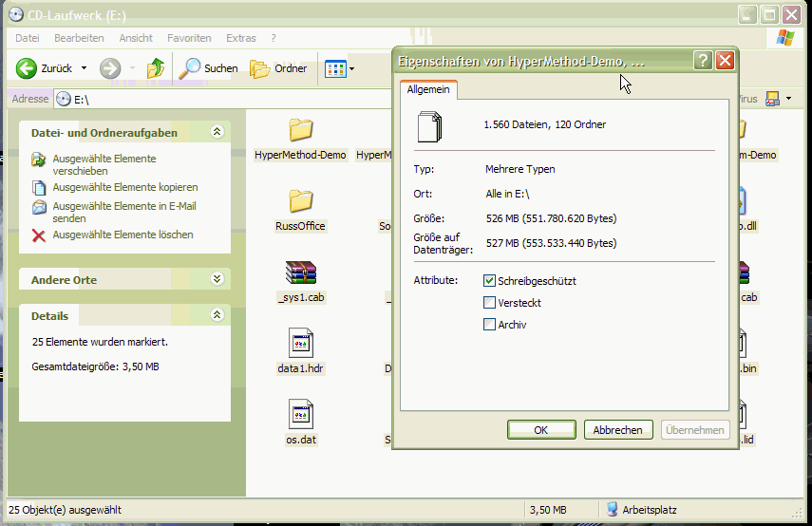The image size is (812, 526).
Task: Enable the Versteckt checkbox
Action: tap(489, 302)
